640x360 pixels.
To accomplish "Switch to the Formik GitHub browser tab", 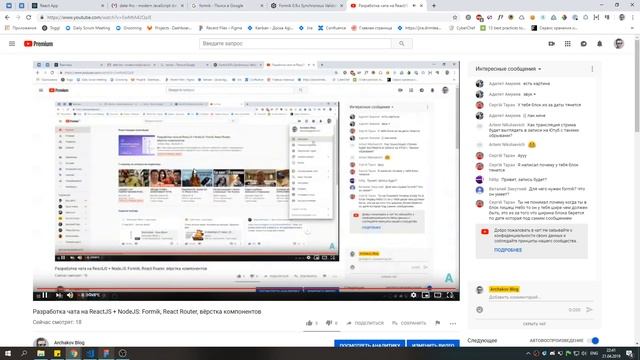I will [307, 6].
